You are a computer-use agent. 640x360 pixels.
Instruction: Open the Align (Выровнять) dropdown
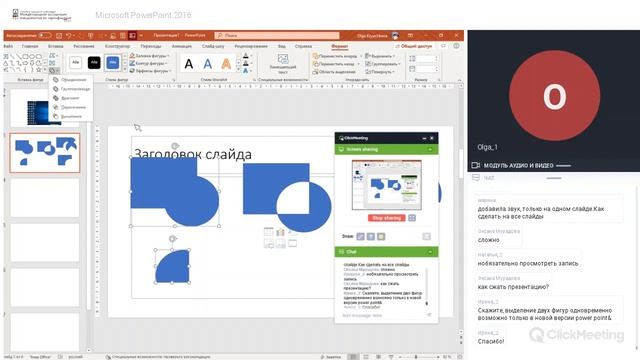click(380, 56)
